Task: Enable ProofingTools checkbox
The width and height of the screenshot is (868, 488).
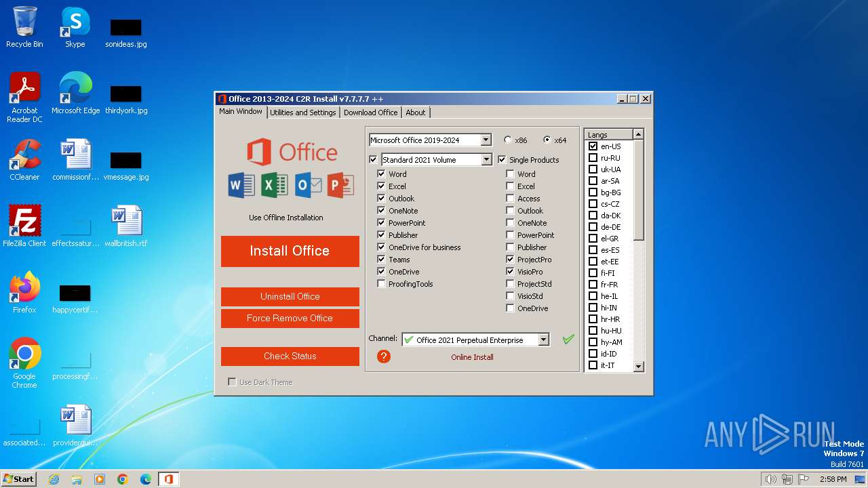Action: [381, 283]
